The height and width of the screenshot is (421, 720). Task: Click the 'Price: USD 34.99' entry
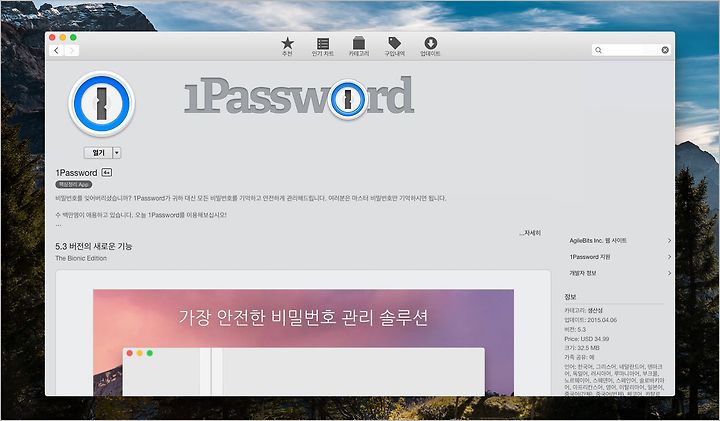[x=586, y=339]
